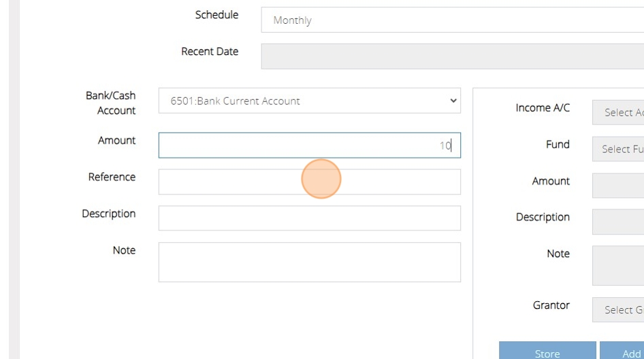
Task: Click the Income A/C label
Action: (543, 107)
